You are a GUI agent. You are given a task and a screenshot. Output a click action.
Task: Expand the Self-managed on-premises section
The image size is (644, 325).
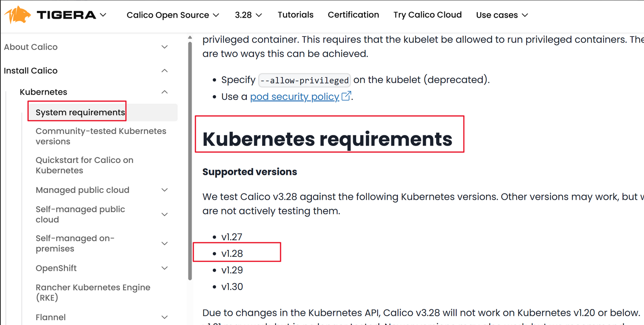[x=164, y=244]
